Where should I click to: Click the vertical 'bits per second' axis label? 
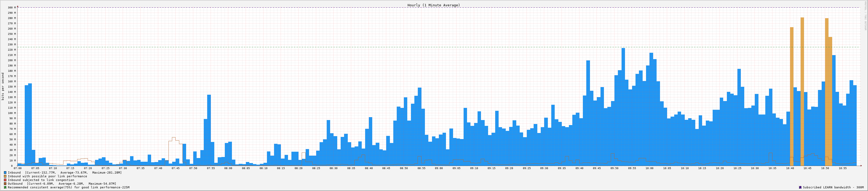3,86
